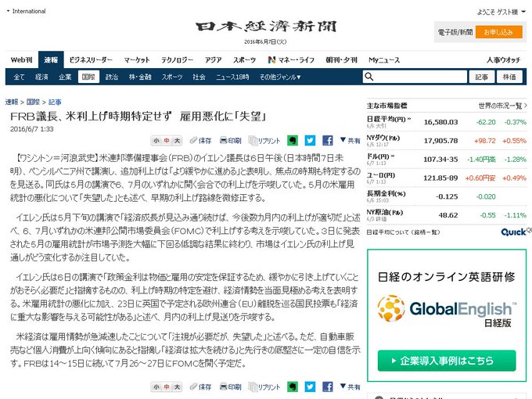Select ニュース18時 in sub navigation
The width and height of the screenshot is (532, 399).
click(x=232, y=77)
